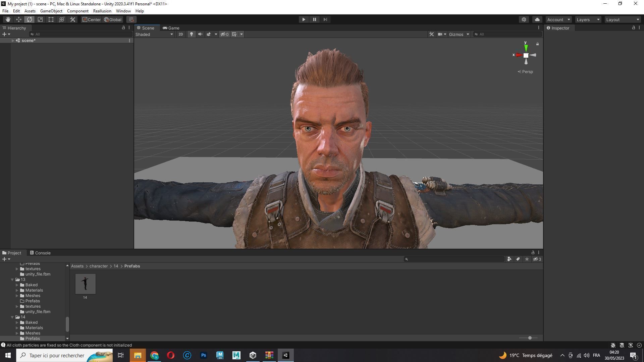The width and height of the screenshot is (644, 362).
Task: Open the Reallusion menu
Action: point(102,11)
